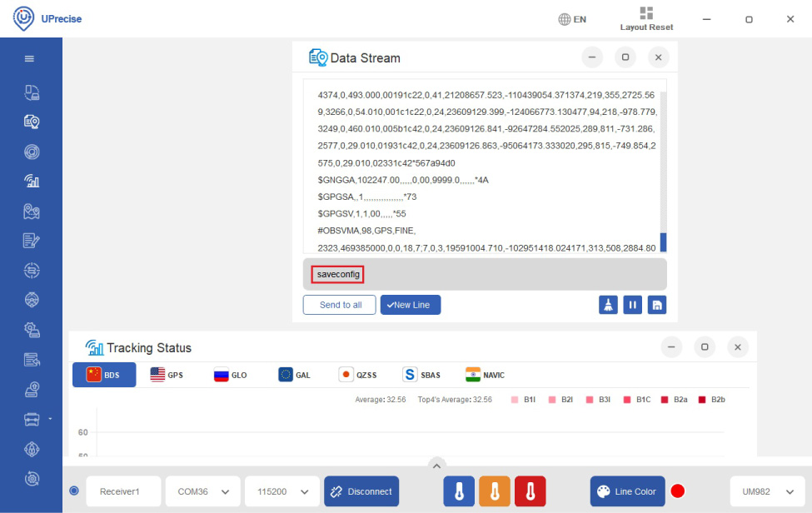The width and height of the screenshot is (812, 513).
Task: Open the Tracking Status sidebar icon
Action: pyautogui.click(x=32, y=181)
